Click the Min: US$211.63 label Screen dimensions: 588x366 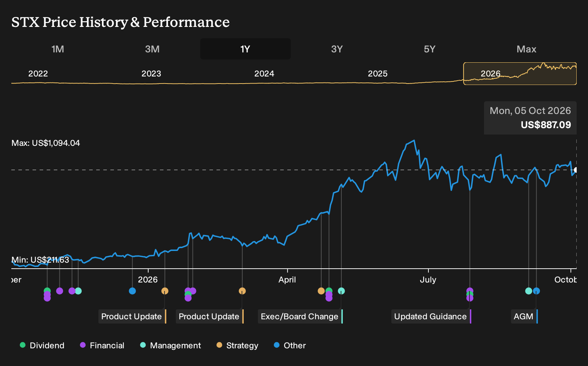tap(40, 260)
